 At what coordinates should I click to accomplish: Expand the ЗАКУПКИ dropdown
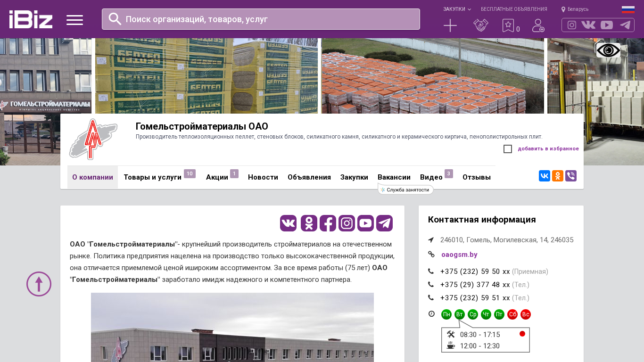click(x=457, y=9)
